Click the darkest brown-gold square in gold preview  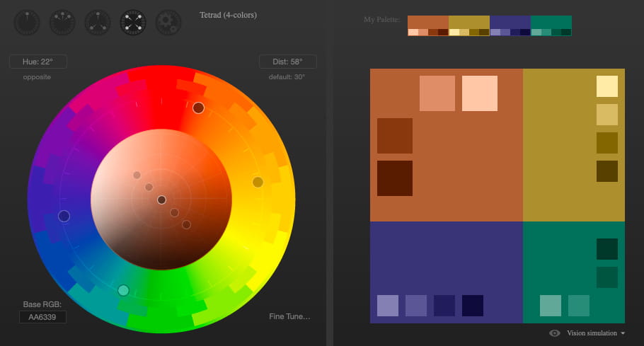[x=607, y=171]
